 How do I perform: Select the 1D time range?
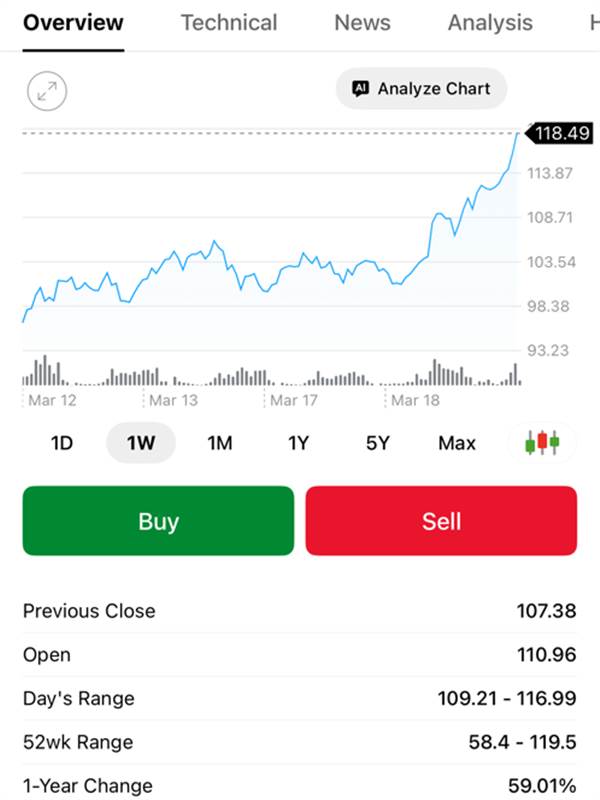click(62, 443)
